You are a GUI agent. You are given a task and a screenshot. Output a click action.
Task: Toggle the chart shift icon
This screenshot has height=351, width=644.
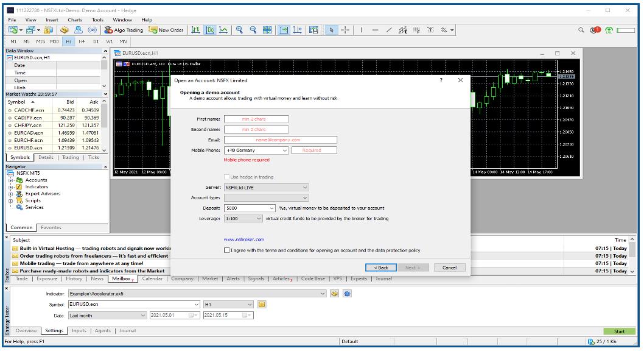pyautogui.click(x=298, y=30)
